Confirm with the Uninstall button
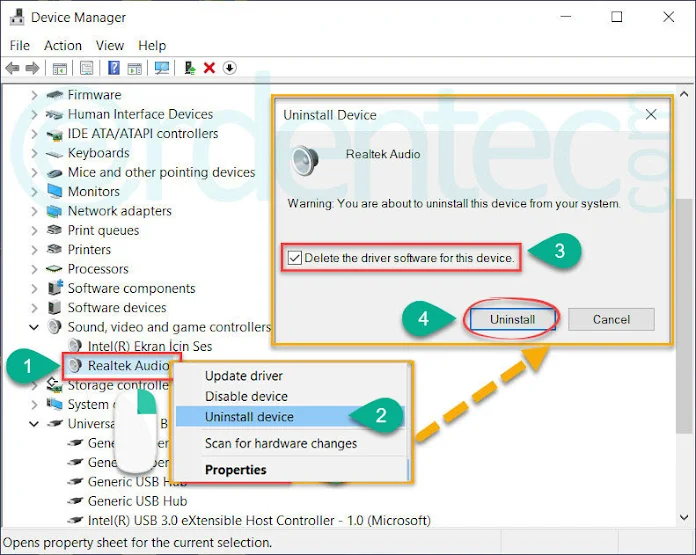696x555 pixels. coord(512,320)
